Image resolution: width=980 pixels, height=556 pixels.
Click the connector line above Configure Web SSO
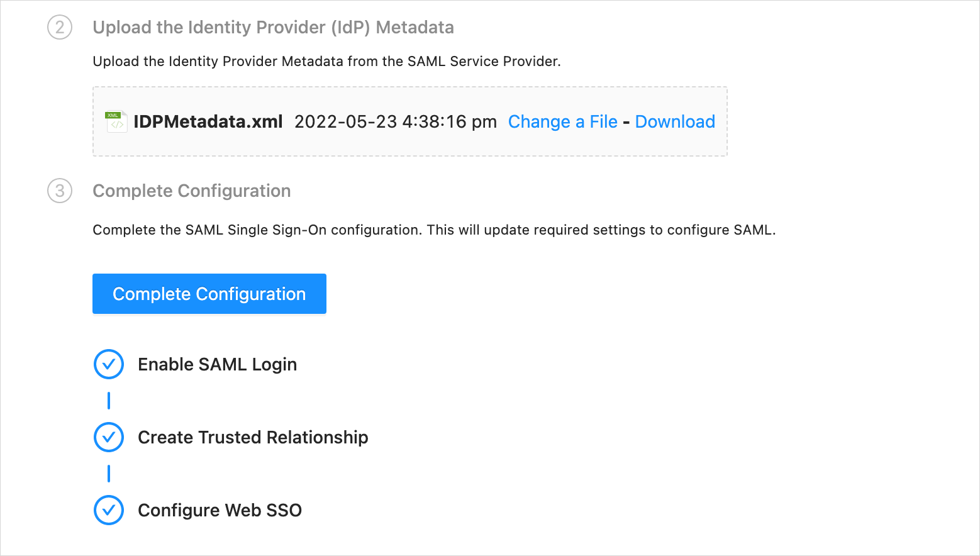[109, 474]
